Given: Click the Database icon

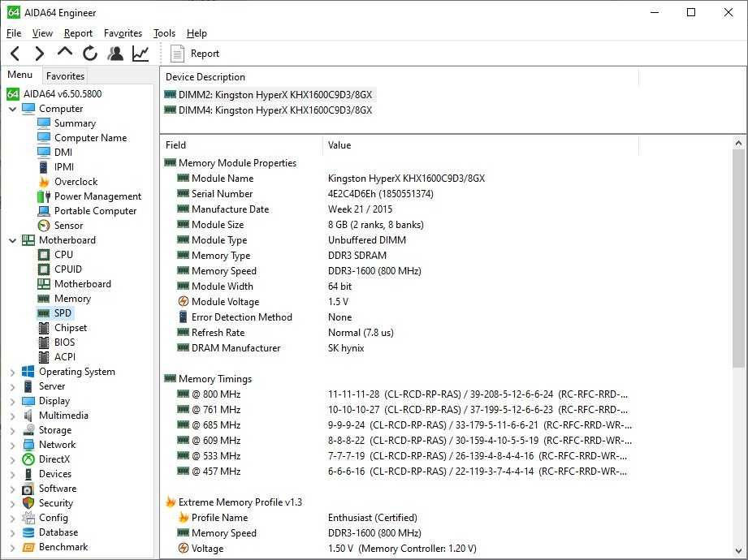Looking at the screenshot, I should tap(28, 533).
